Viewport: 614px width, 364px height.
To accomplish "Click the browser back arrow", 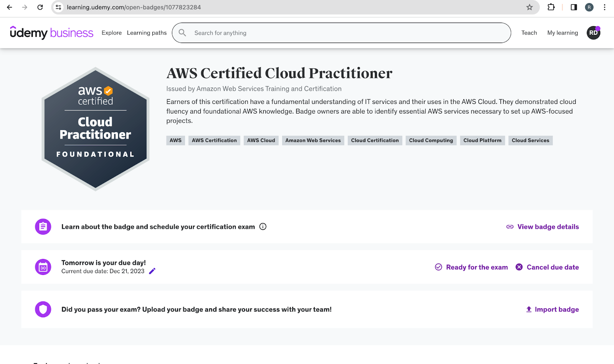I will 10,7.
